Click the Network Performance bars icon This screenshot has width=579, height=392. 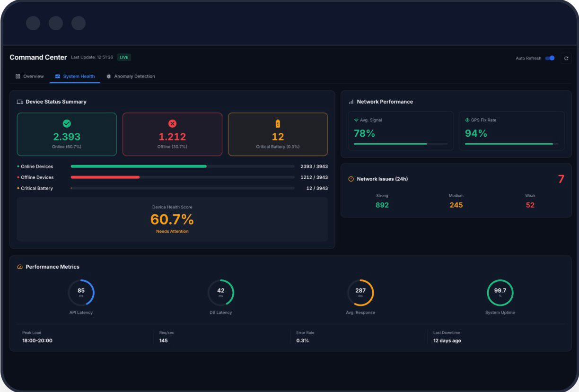[x=351, y=102]
